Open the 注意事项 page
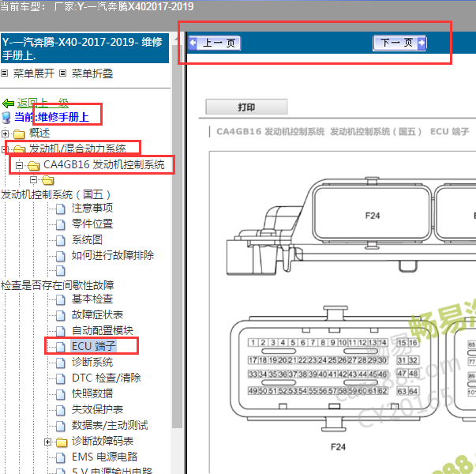The image size is (476, 474). (x=92, y=208)
